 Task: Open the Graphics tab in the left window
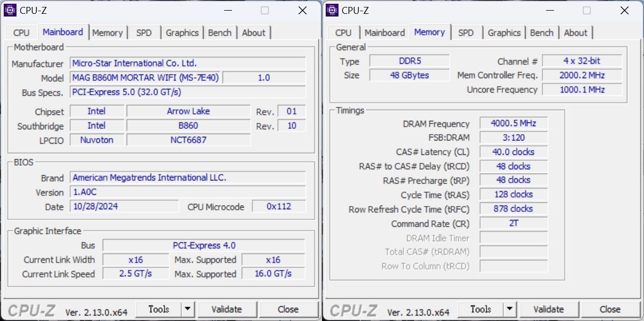182,32
